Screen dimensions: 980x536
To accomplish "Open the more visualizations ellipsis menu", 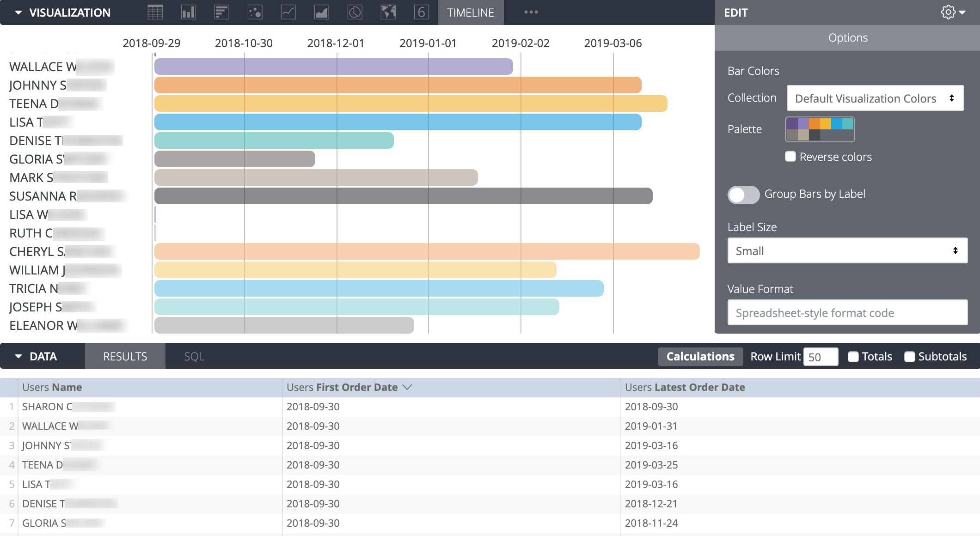I will click(x=530, y=12).
